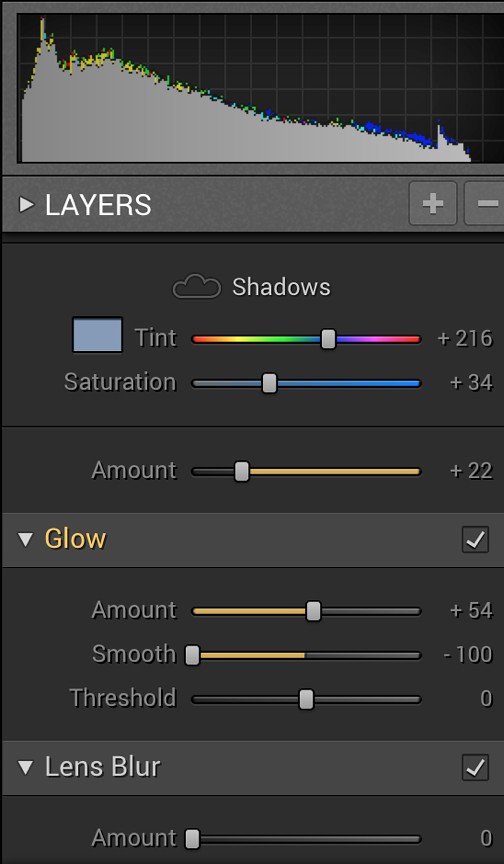Disable the Glow effect checkbox

tap(475, 539)
